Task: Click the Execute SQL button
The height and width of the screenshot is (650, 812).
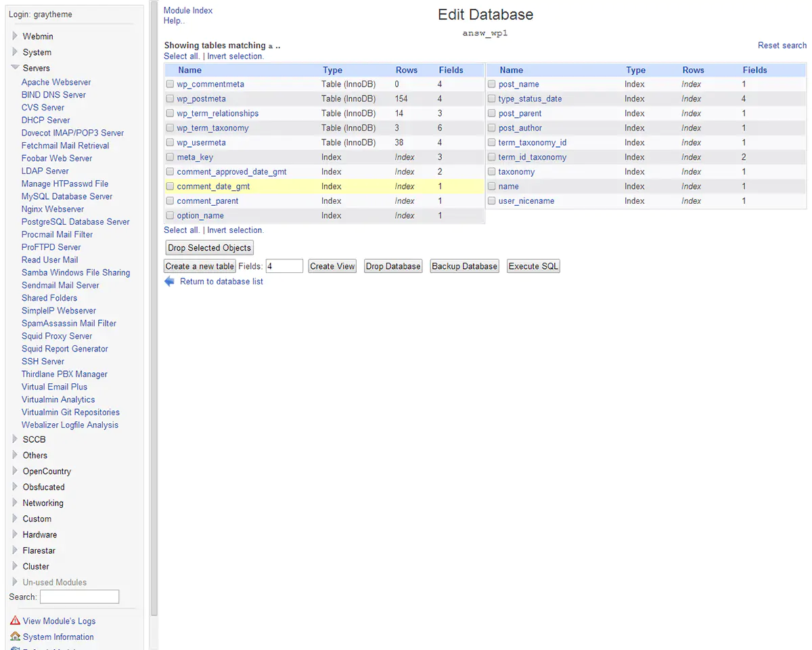Action: pyautogui.click(x=533, y=266)
